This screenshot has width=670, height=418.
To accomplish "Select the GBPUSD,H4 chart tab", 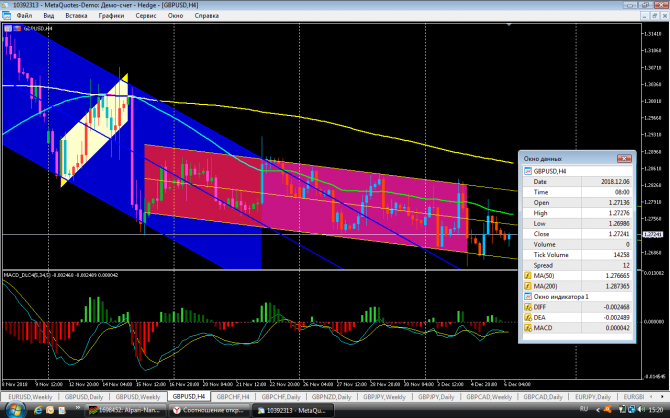I will 189,397.
